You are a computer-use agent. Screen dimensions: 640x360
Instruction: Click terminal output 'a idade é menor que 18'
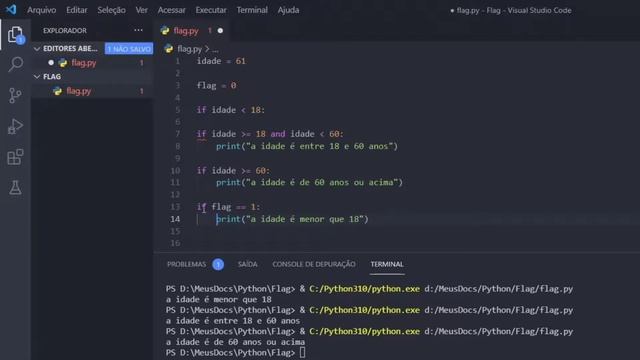[219, 300]
